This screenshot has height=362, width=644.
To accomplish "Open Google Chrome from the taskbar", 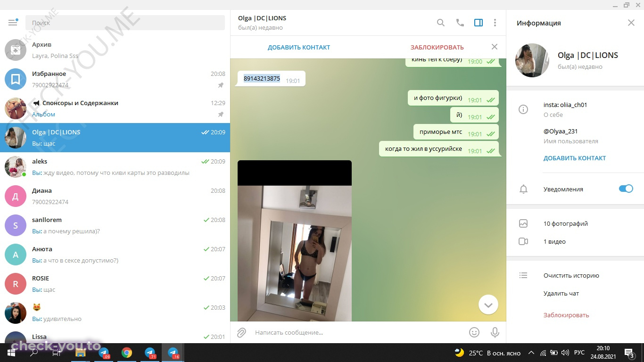I will pyautogui.click(x=126, y=353).
